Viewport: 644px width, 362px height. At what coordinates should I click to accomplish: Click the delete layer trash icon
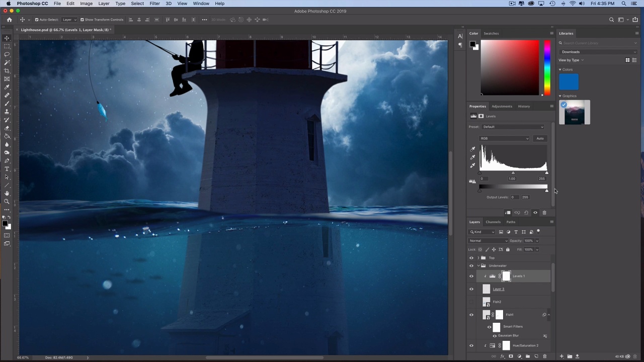point(544,356)
